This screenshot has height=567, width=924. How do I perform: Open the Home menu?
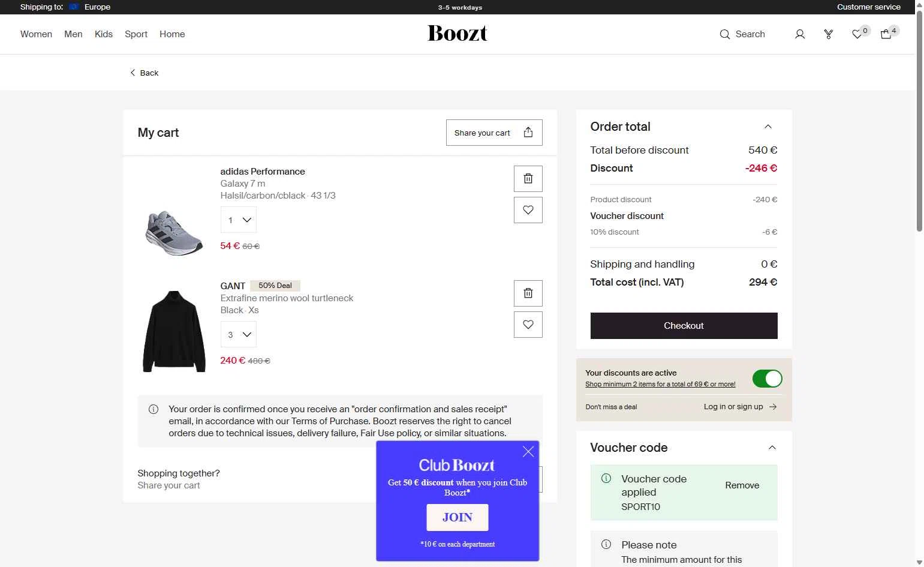pos(172,34)
